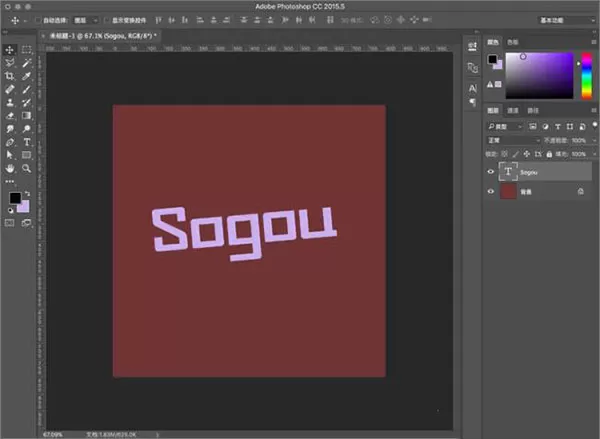Viewport: 600px width, 439px height.
Task: Open the Move tool preset picker arrow
Action: point(25,21)
